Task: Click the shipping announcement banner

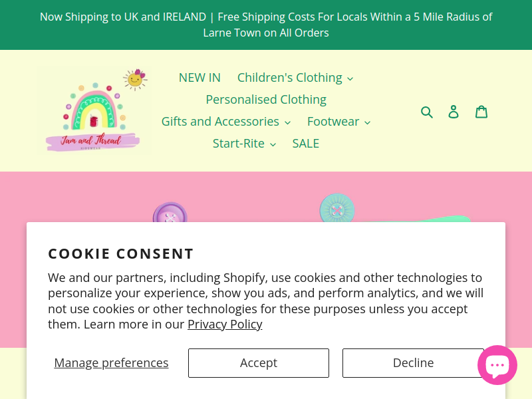Action: (266, 25)
